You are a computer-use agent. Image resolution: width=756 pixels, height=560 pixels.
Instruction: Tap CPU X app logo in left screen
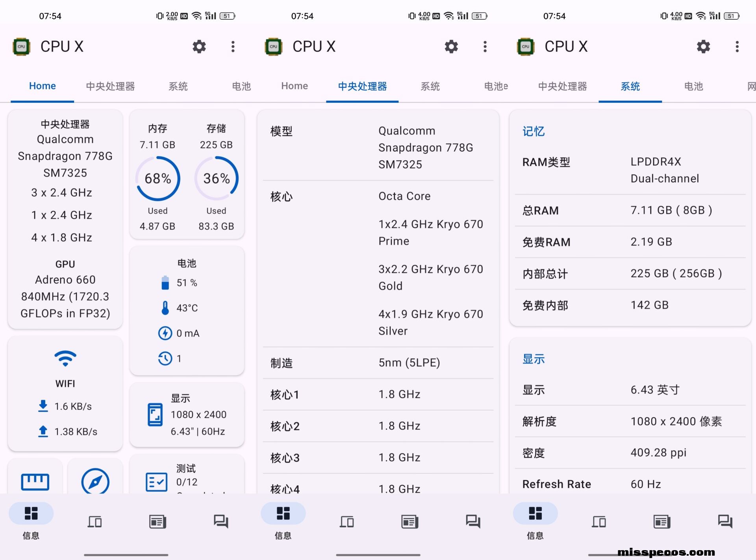click(x=22, y=46)
